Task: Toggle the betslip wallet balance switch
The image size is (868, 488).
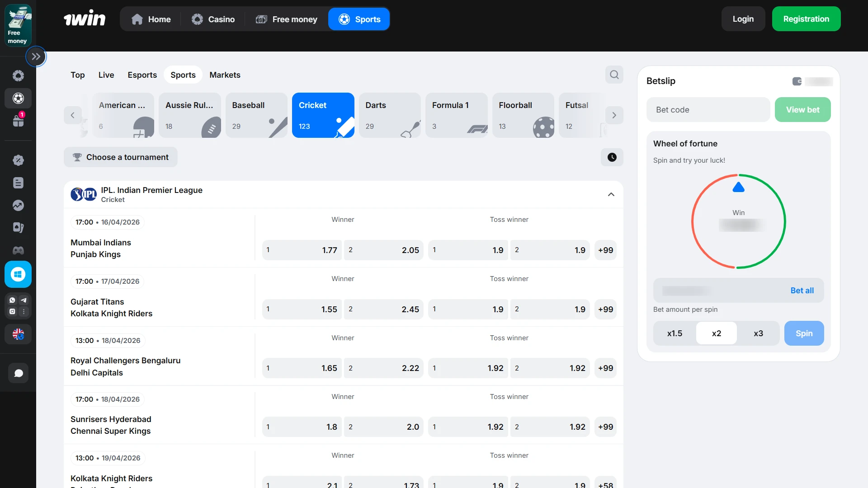Action: tap(797, 81)
